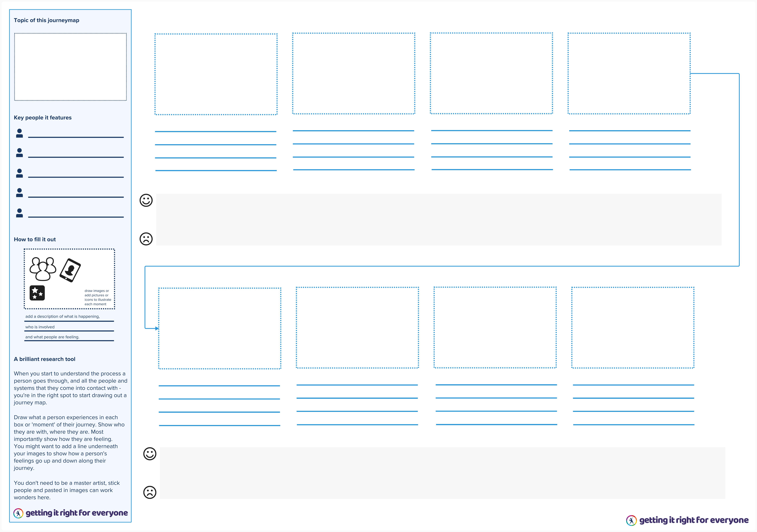This screenshot has height=532, width=757.
Task: Click the colourful circle logo in the sidebar footer
Action: point(18,513)
